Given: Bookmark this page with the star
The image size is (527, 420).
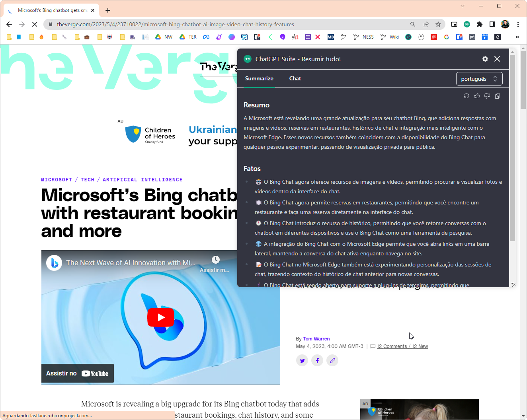Looking at the screenshot, I should pos(438,24).
